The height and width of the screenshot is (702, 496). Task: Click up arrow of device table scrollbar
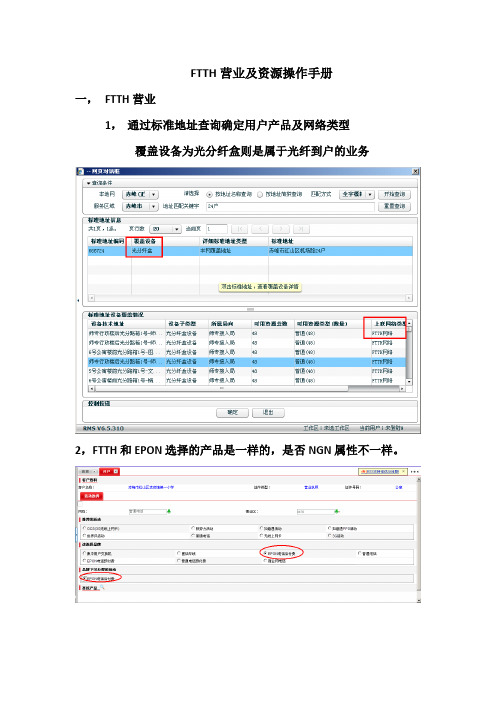(409, 323)
